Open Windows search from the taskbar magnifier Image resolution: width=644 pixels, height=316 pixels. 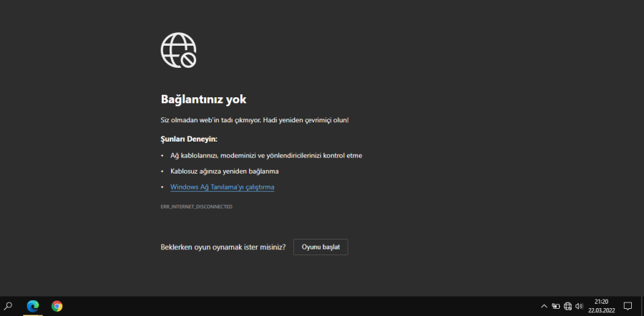point(9,306)
